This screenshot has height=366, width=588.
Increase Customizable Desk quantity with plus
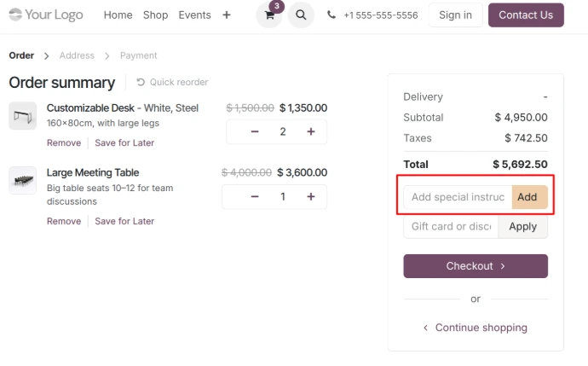point(310,131)
